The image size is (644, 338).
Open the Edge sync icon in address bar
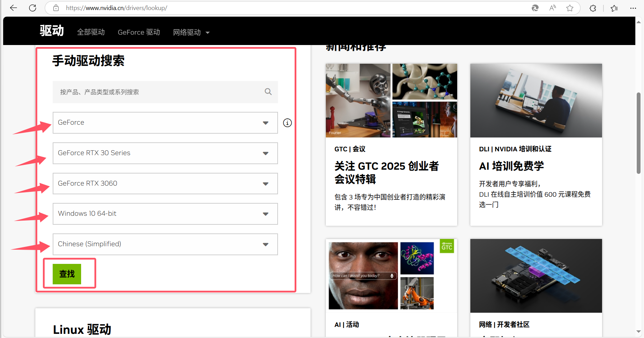point(535,8)
